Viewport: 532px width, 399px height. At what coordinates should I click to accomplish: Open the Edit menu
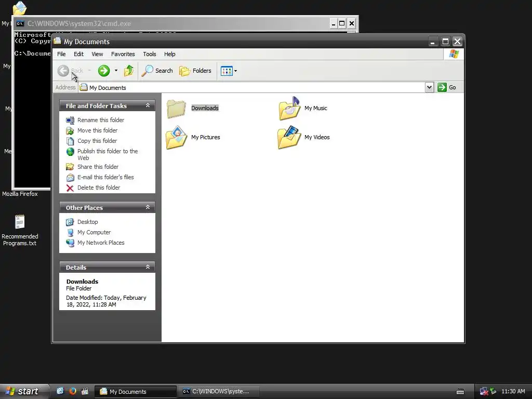78,54
